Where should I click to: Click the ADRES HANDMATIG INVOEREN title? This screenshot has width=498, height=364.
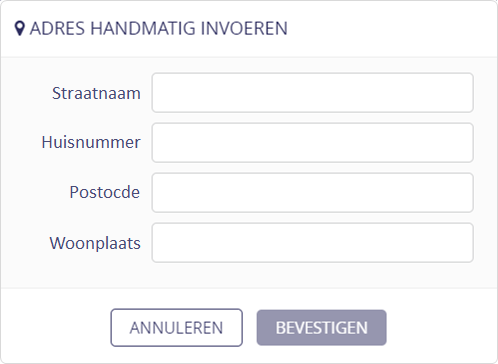pos(159,28)
